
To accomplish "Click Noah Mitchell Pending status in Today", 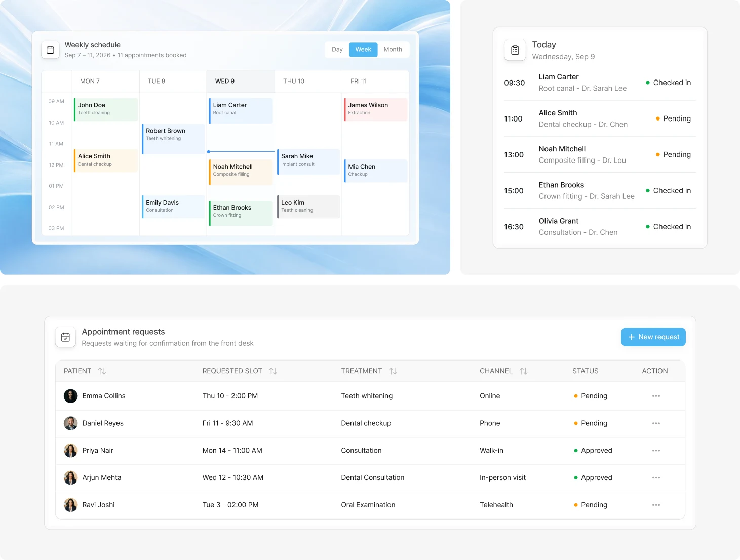I will pyautogui.click(x=673, y=155).
